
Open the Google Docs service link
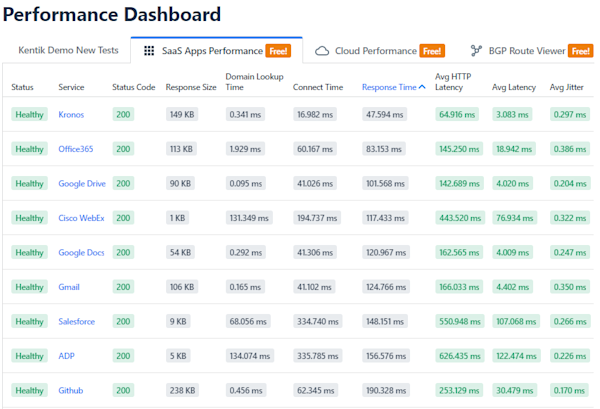tap(81, 253)
